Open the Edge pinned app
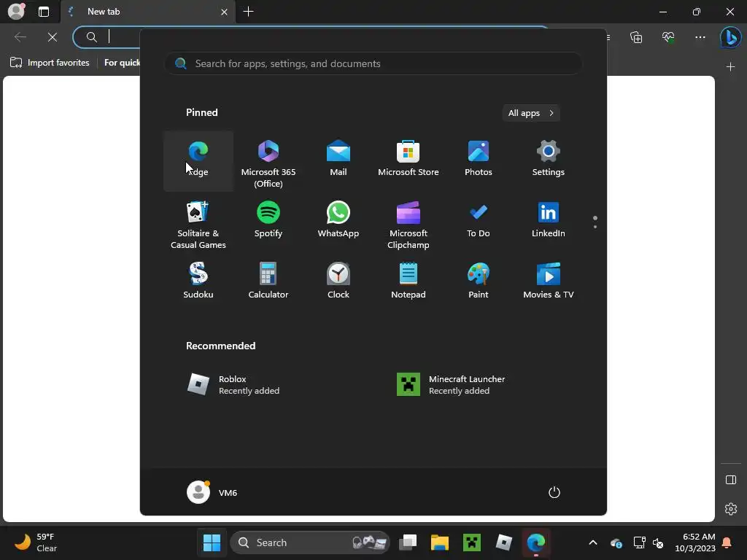The height and width of the screenshot is (560, 747). point(198,161)
